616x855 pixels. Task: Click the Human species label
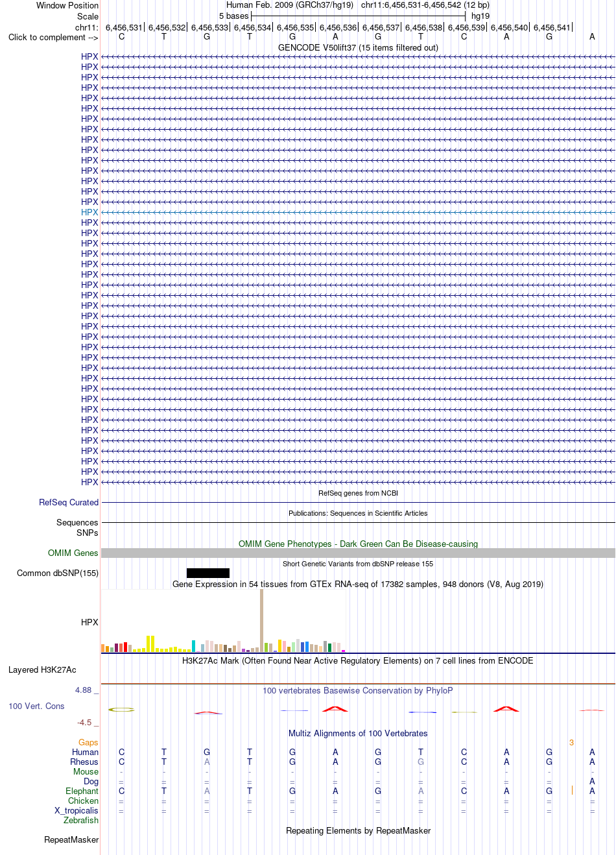click(85, 752)
